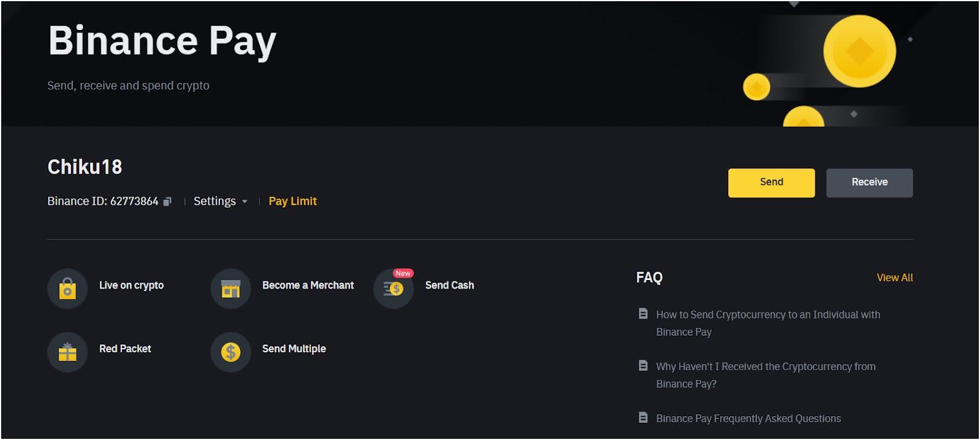The image size is (980, 440).
Task: Click the Become a Merchant store icon
Action: pos(230,289)
